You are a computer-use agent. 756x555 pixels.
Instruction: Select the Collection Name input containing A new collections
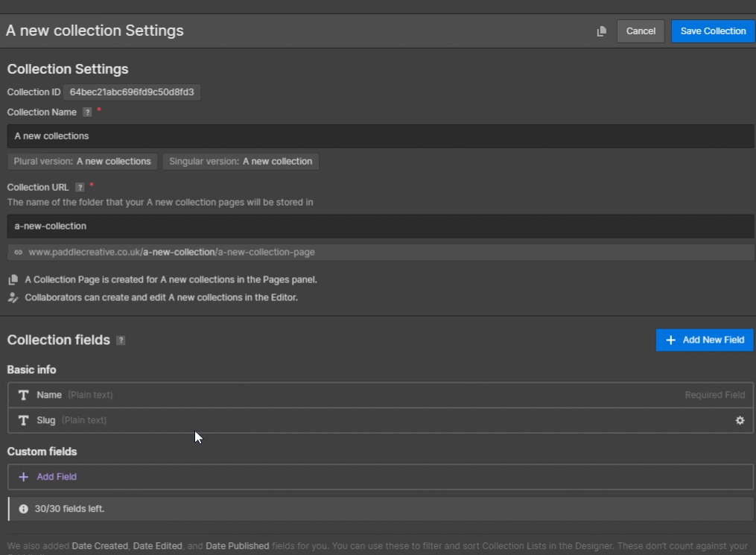298,136
